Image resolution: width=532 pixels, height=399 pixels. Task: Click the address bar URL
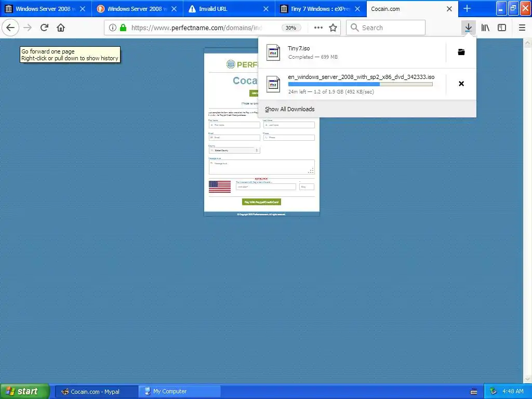tap(197, 28)
